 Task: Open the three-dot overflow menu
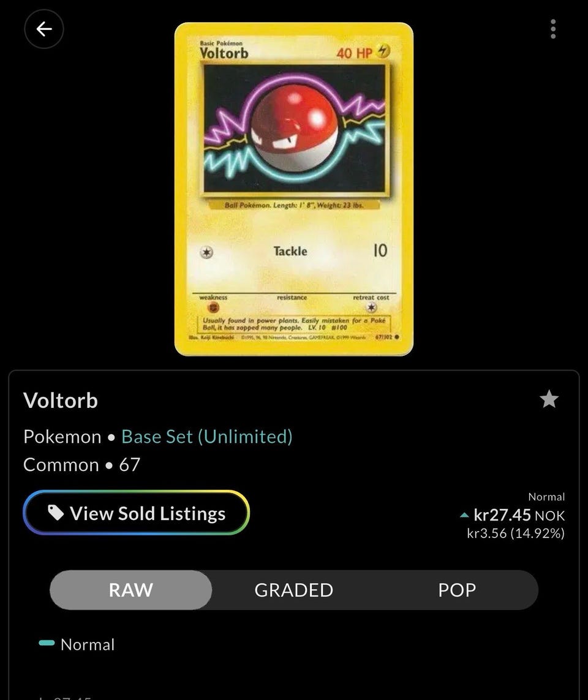[x=553, y=29]
